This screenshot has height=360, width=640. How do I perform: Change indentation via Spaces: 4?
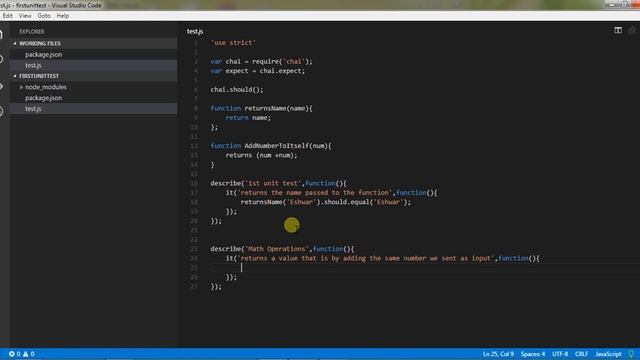coord(533,354)
